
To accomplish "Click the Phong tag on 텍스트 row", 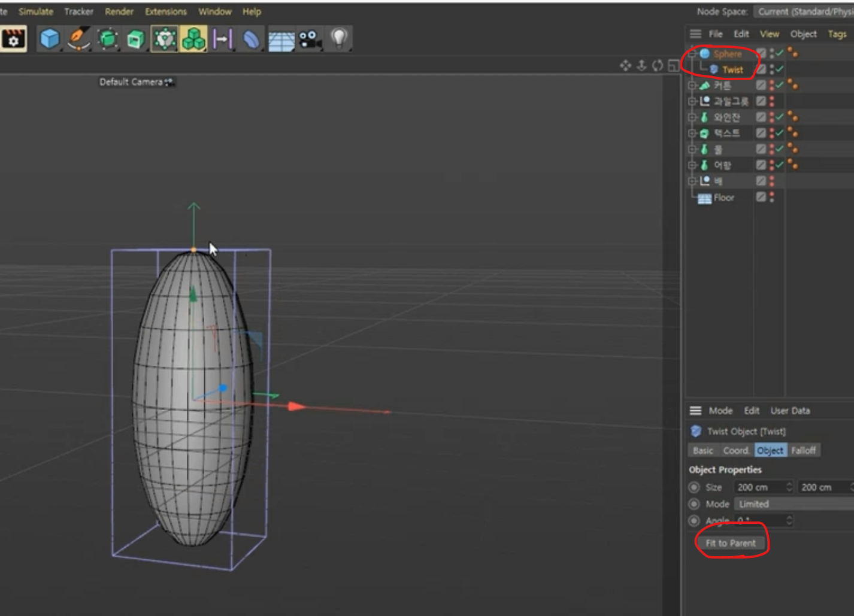I will [792, 133].
